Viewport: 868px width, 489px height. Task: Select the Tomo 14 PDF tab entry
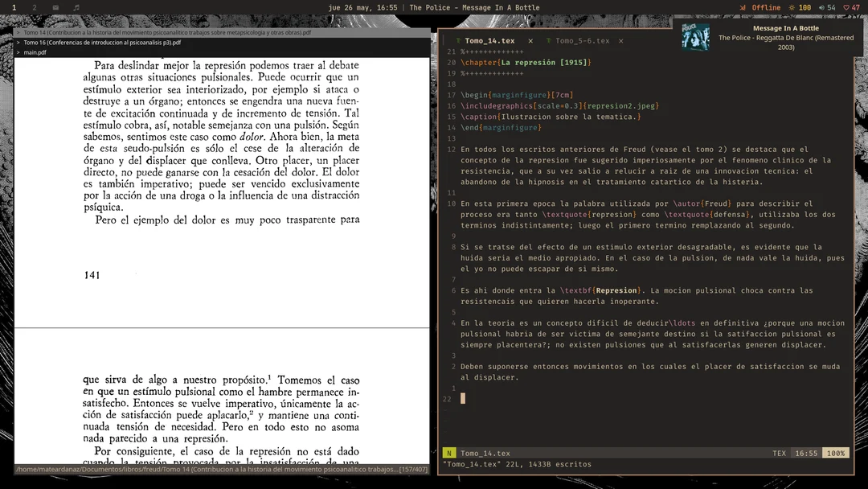coord(167,33)
